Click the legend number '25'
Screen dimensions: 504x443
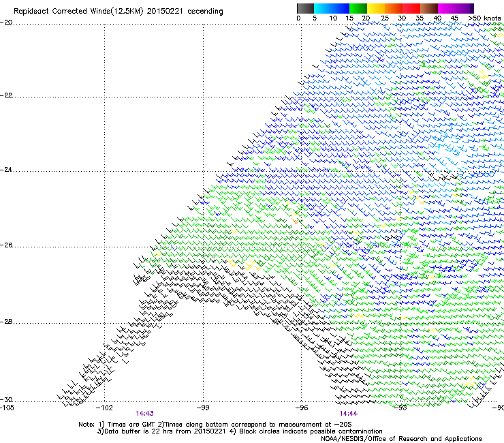[385, 18]
